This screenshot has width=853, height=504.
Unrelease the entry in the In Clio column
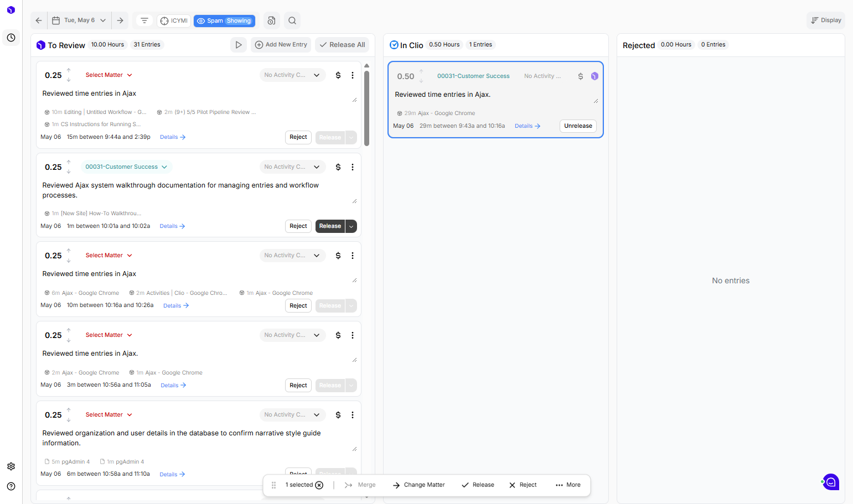point(578,126)
